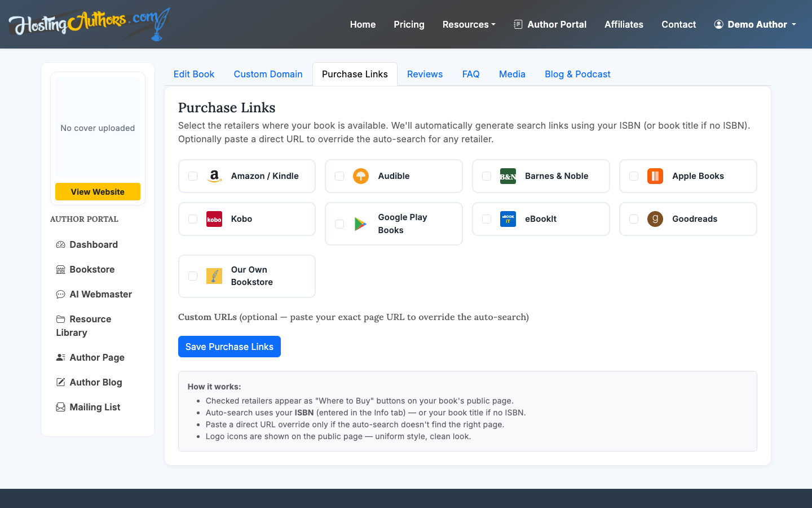Click the Author Page person icon
Image resolution: width=812 pixels, height=508 pixels.
pos(60,358)
